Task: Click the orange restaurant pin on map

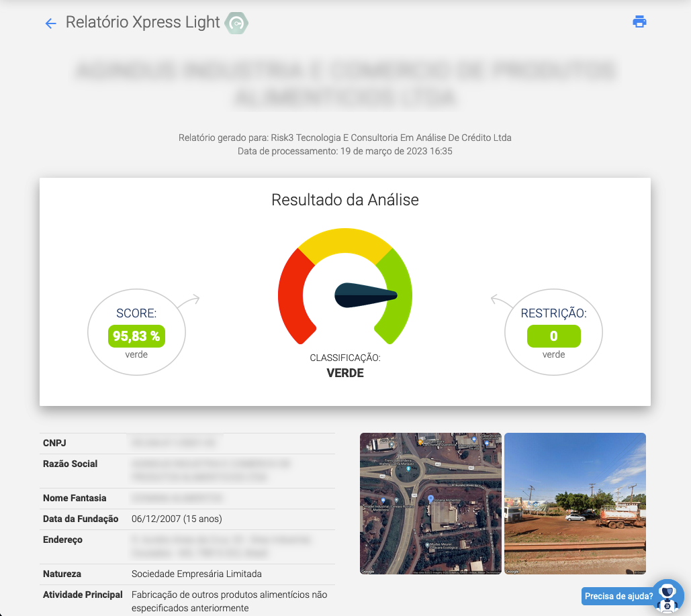Action: [420, 442]
